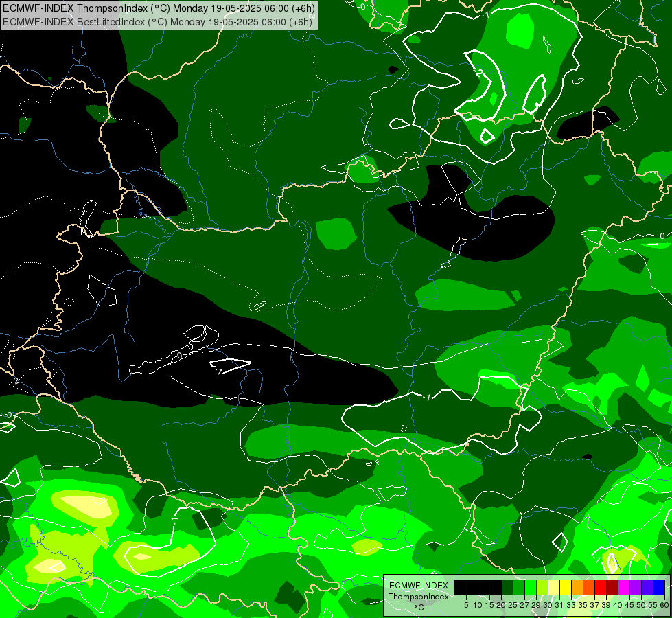Select the lime 29–30 legend swatch
This screenshot has height=618, width=672.
(542, 587)
